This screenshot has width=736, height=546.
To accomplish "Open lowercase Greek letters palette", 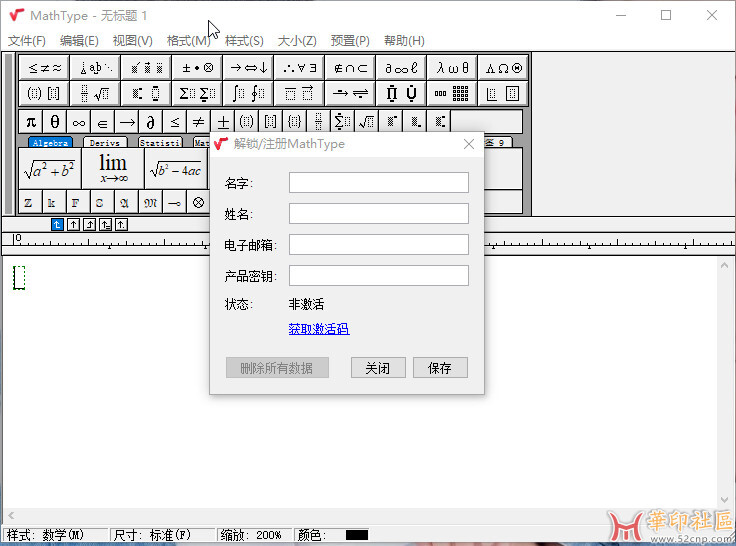I will (452, 68).
